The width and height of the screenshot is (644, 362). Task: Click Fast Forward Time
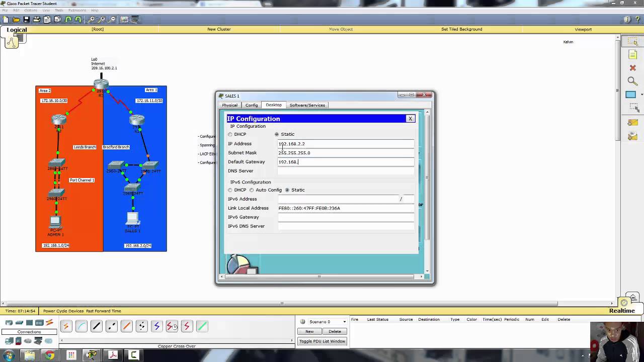point(104,311)
